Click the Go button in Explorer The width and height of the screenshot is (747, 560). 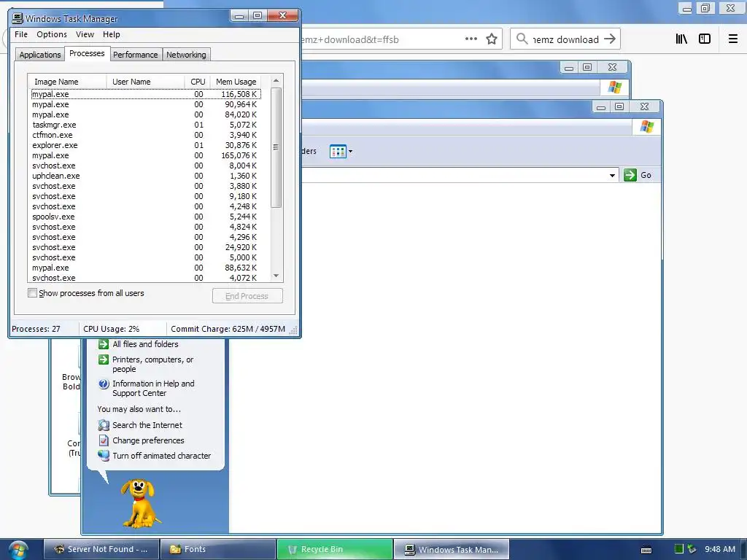point(638,175)
